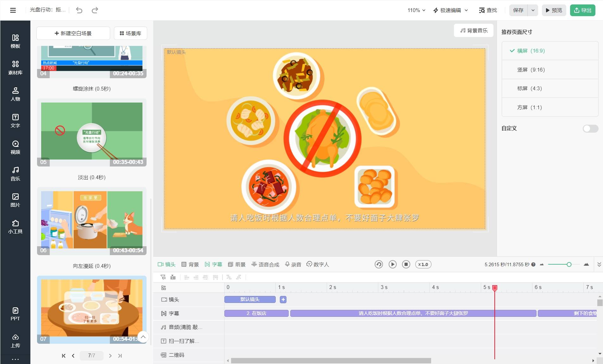Image resolution: width=603 pixels, height=364 pixels.
Task: Toggle the 自定义 custom size switch
Action: click(590, 129)
